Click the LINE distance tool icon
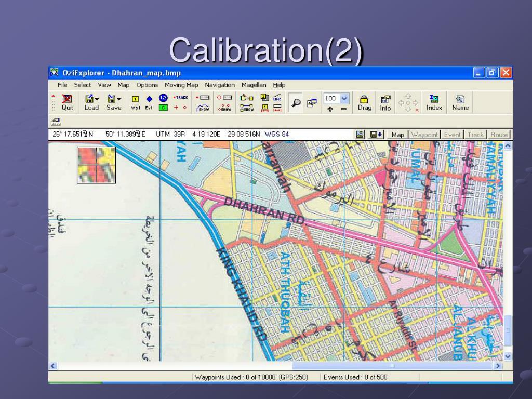This screenshot has width=532, height=399. coord(277,97)
